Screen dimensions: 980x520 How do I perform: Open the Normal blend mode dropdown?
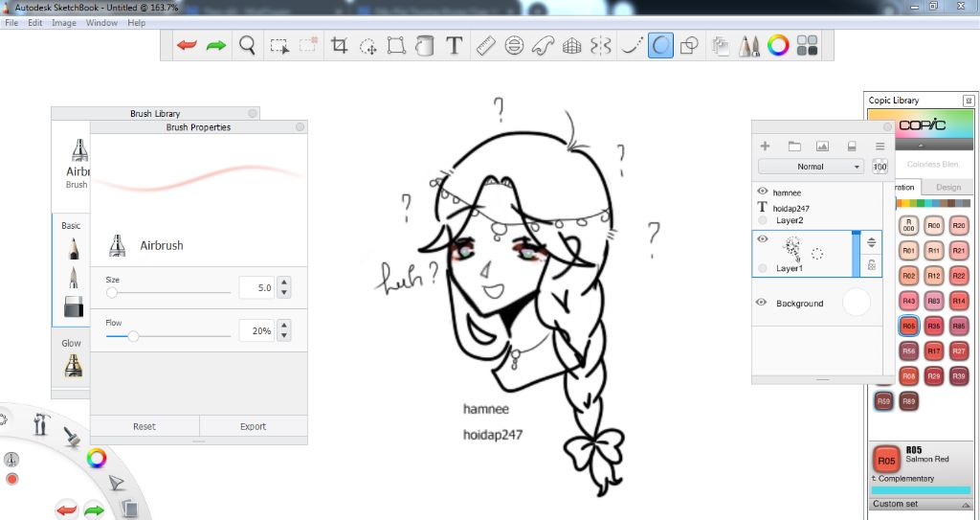(811, 167)
